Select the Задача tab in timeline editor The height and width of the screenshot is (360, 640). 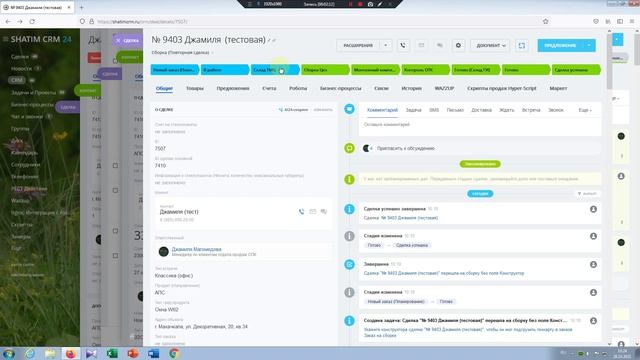[413, 110]
